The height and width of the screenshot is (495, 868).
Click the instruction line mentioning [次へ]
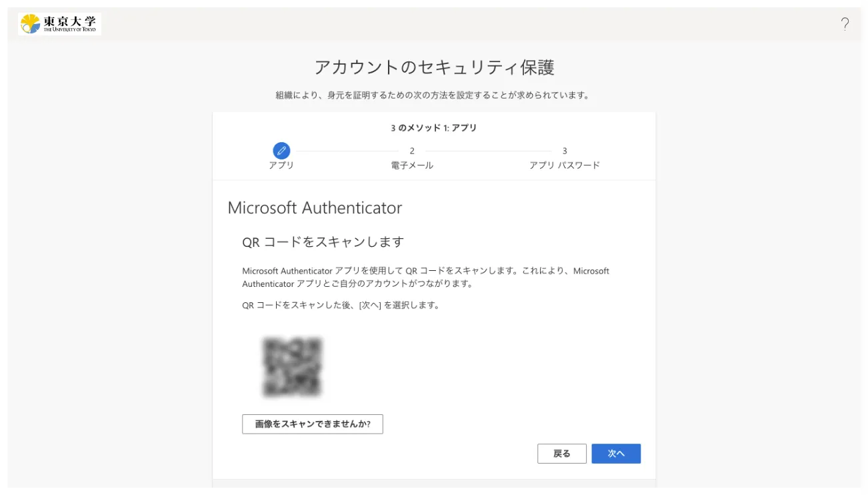[341, 306]
